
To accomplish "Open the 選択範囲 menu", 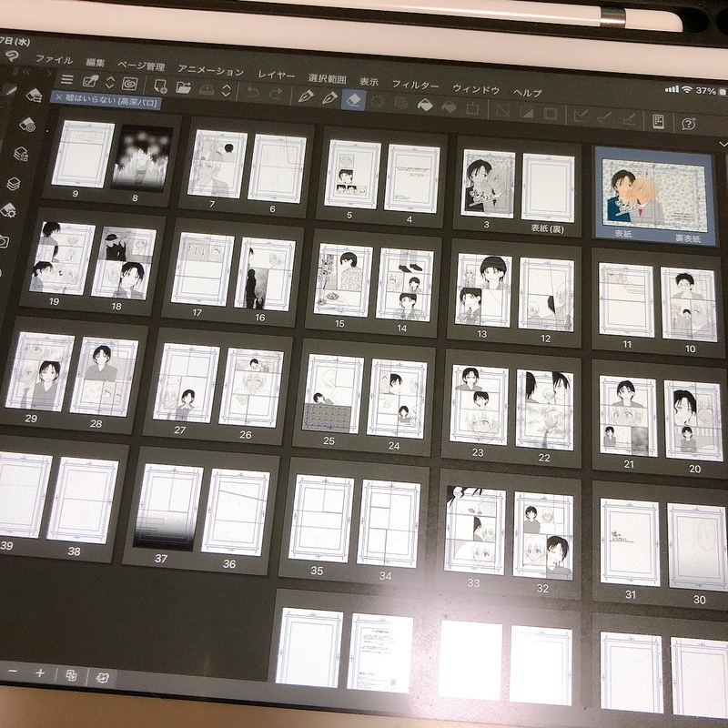I will [x=328, y=79].
